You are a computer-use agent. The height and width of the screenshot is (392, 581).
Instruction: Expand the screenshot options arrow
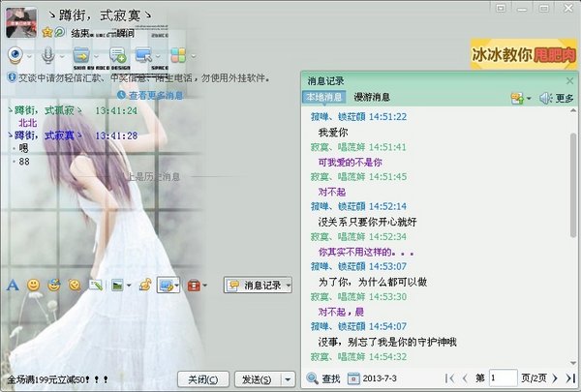(x=176, y=286)
